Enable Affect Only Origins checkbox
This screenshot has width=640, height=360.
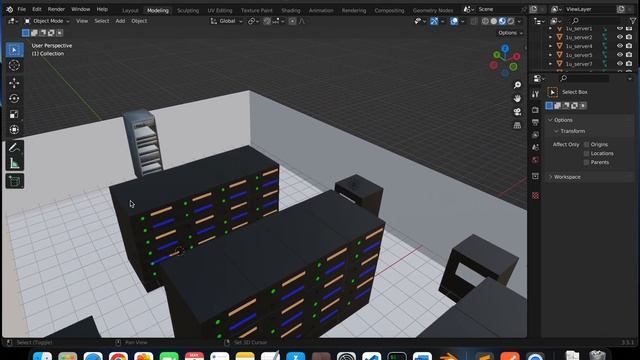587,144
